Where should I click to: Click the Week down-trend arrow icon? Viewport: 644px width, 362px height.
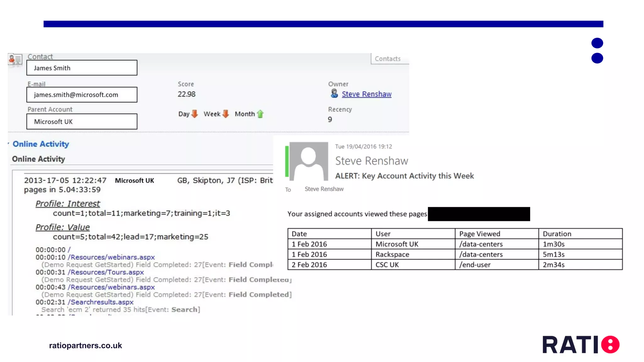pyautogui.click(x=226, y=114)
